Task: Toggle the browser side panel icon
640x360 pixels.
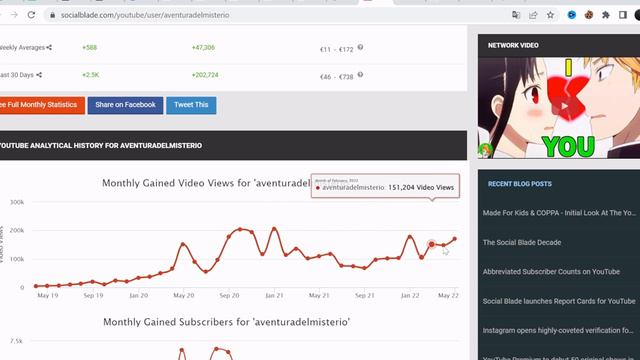Action: coord(623,15)
